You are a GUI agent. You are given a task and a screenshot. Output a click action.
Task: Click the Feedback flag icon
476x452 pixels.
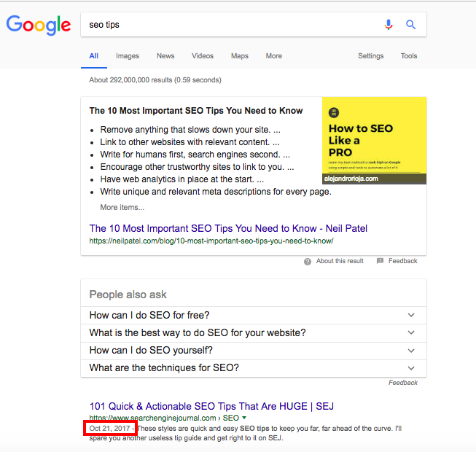tap(380, 261)
